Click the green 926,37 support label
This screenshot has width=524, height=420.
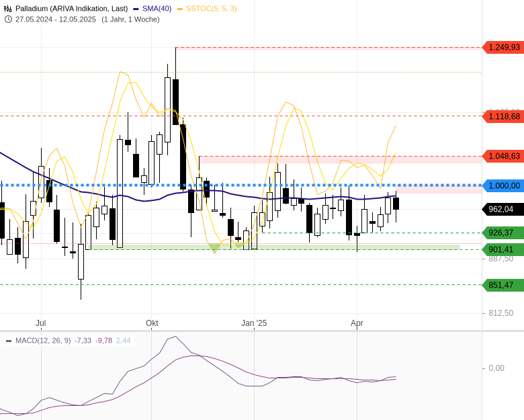pyautogui.click(x=503, y=233)
